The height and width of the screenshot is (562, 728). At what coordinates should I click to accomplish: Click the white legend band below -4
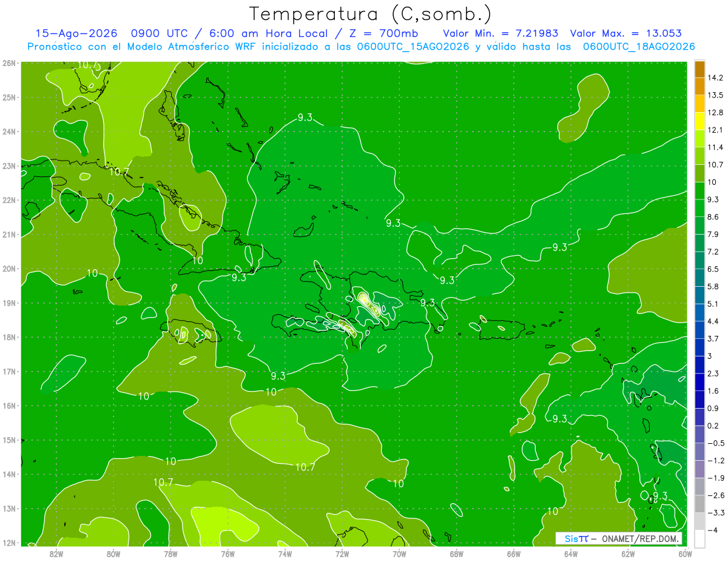[699, 538]
